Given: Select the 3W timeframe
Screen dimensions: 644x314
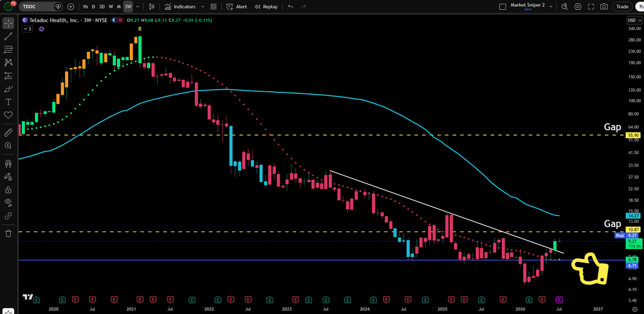Looking at the screenshot, I should 128,6.
